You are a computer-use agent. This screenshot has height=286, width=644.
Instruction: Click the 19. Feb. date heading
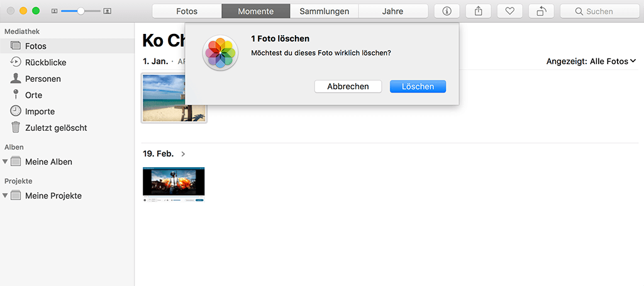coord(158,154)
